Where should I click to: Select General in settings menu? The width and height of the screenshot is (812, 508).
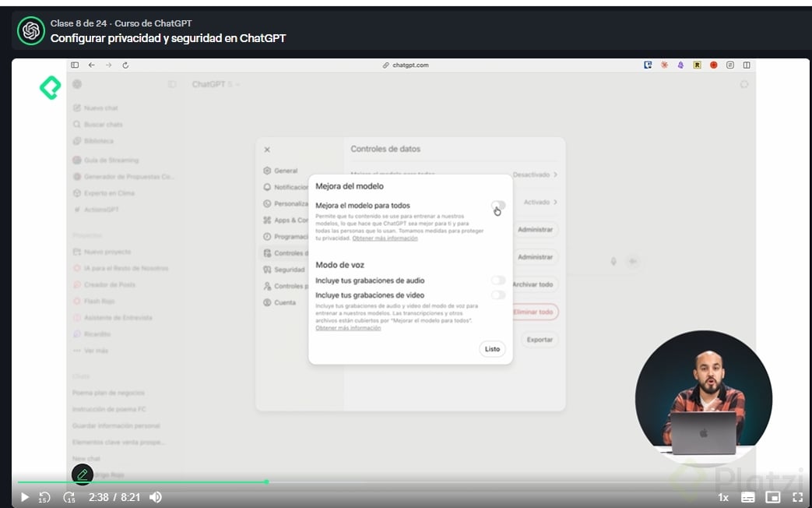(x=281, y=171)
